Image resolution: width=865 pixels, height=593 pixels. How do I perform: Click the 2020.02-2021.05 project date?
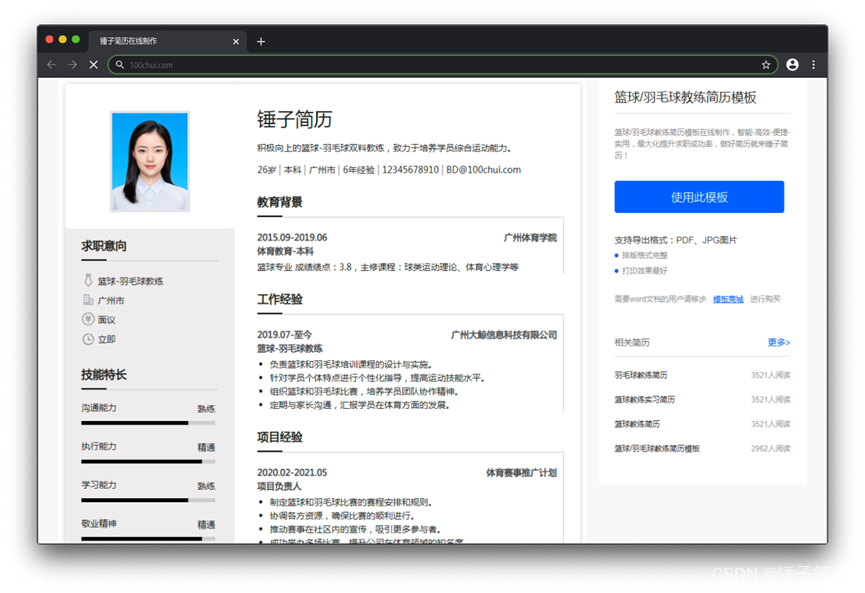(x=292, y=473)
